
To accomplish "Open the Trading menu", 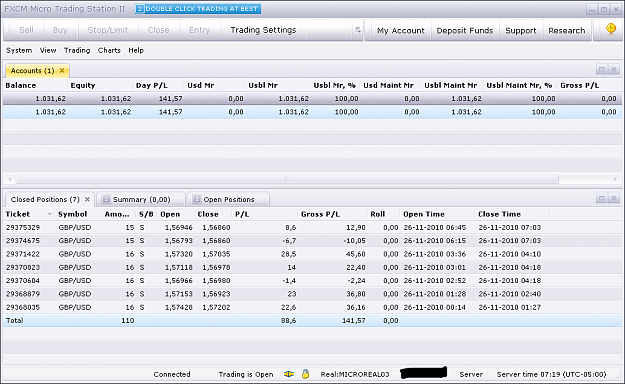I will pyautogui.click(x=77, y=51).
